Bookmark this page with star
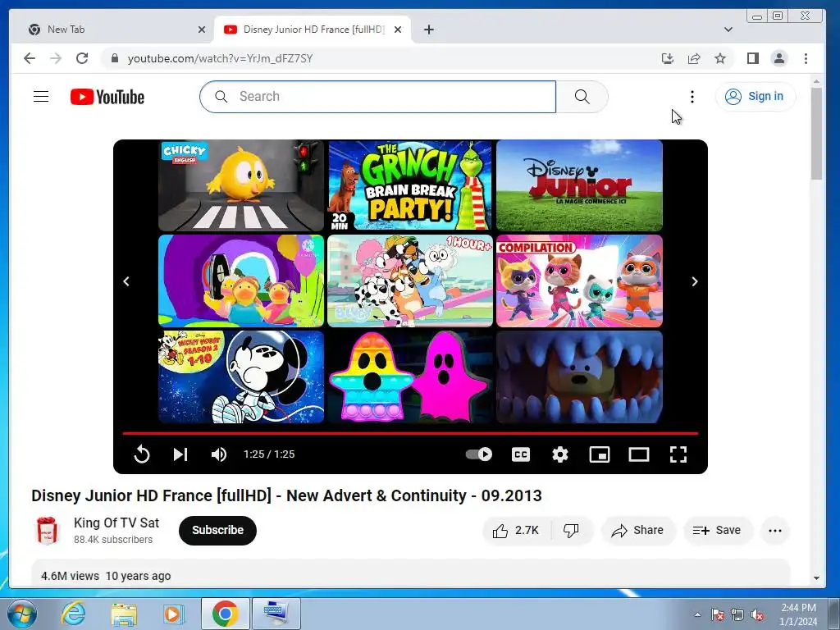The height and width of the screenshot is (630, 840). pos(720,58)
